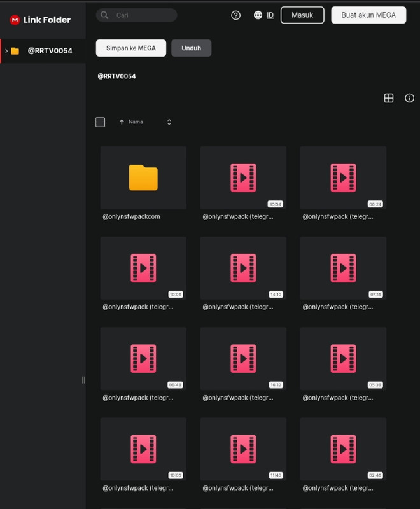
Task: Click the 35:54 duration badge
Action: tap(276, 204)
